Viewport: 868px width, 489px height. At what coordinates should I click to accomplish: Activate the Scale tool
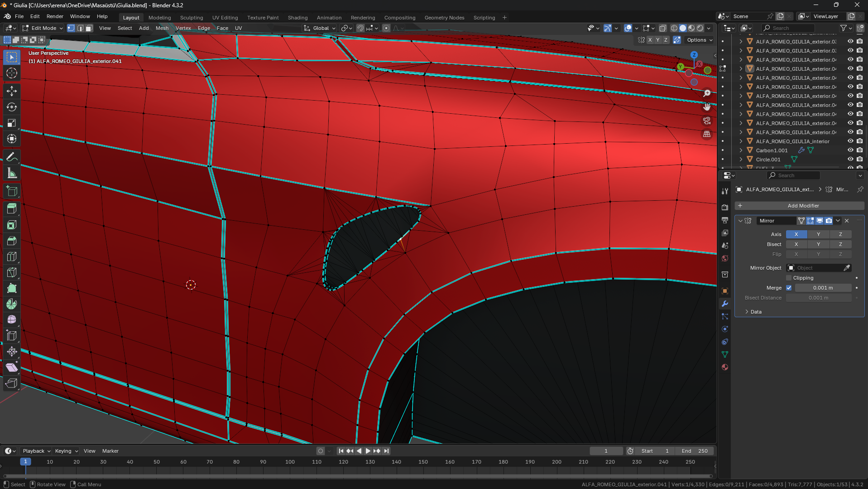12,123
